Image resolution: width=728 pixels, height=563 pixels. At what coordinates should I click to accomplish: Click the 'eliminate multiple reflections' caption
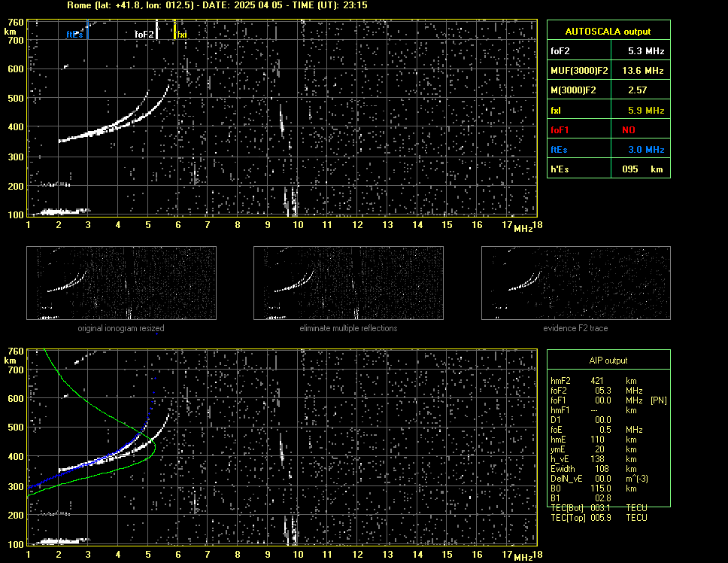pyautogui.click(x=348, y=328)
